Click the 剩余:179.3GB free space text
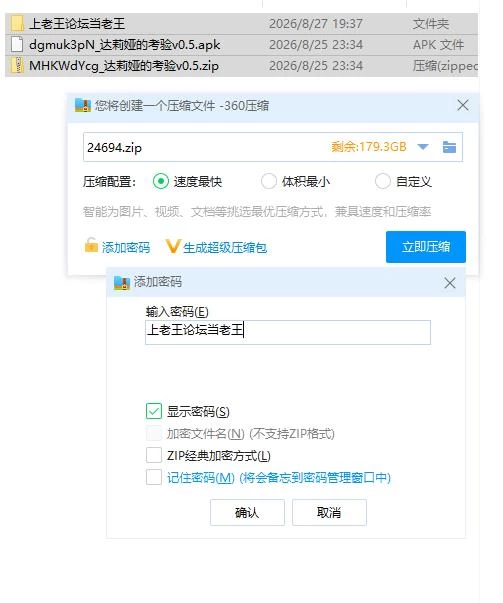The height and width of the screenshot is (603, 503). (x=369, y=147)
